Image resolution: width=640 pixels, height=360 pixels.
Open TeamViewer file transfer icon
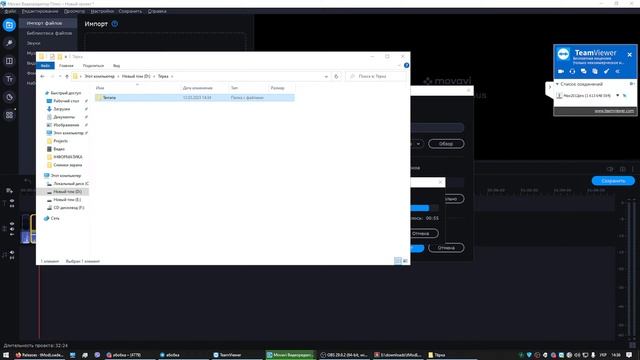[595, 71]
